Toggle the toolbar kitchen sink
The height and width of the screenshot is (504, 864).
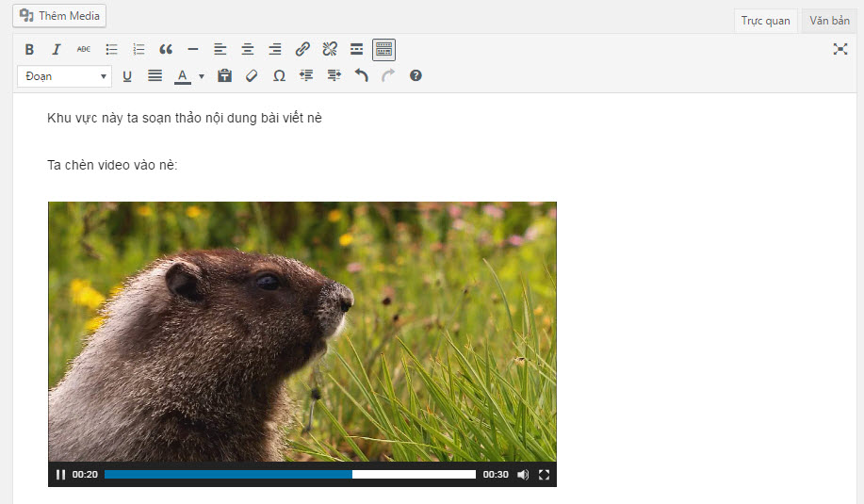click(383, 50)
